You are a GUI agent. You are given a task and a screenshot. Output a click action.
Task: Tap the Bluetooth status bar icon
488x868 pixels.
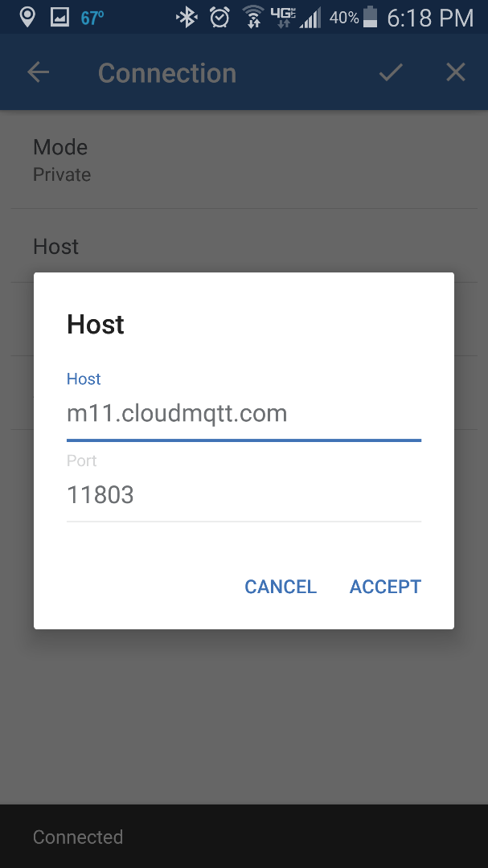pos(187,16)
